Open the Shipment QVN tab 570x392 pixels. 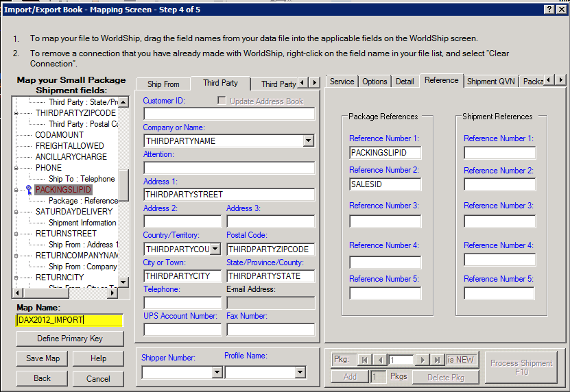pos(490,82)
